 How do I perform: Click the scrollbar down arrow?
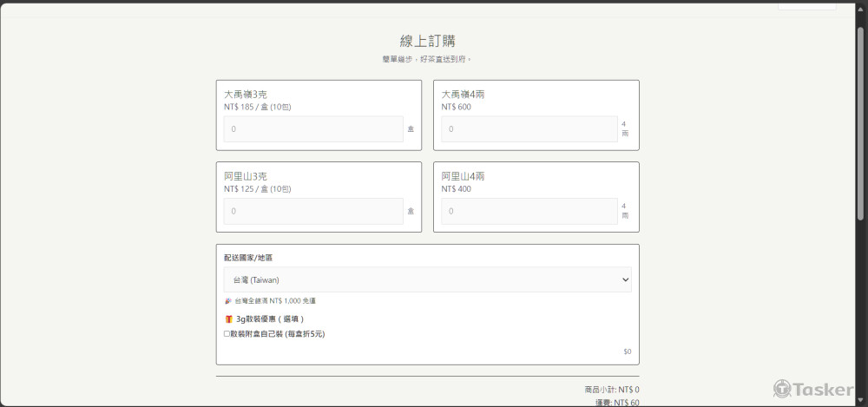pyautogui.click(x=861, y=401)
